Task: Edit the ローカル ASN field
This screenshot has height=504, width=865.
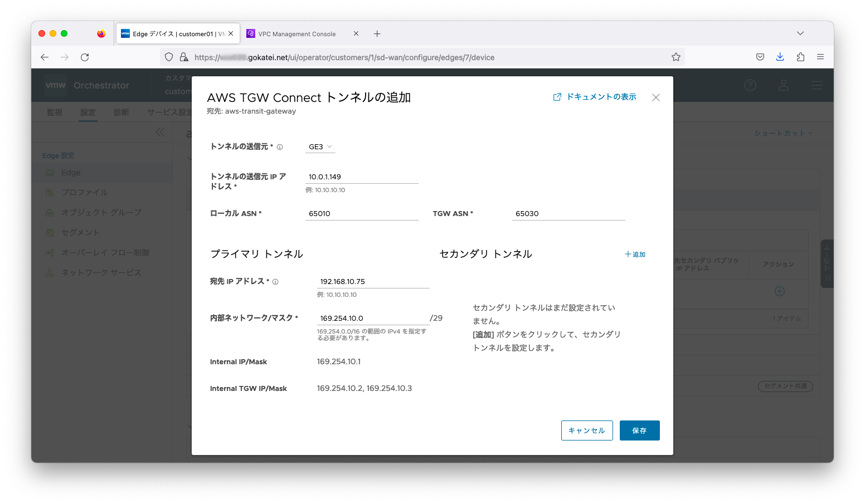Action: [x=362, y=214]
